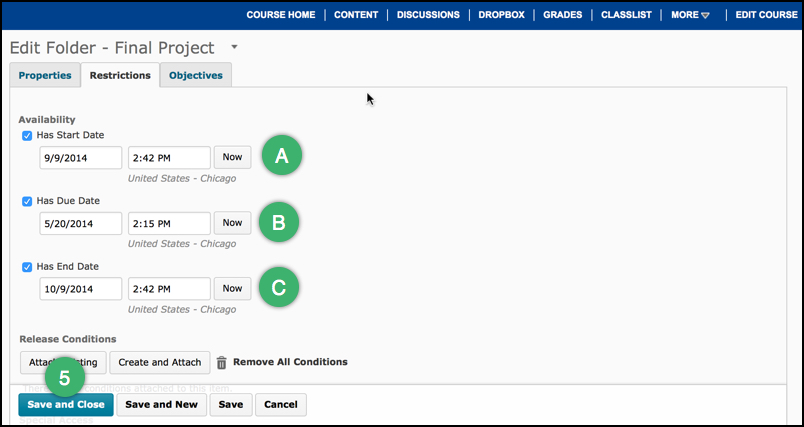Click the Save and Close button

pyautogui.click(x=66, y=404)
